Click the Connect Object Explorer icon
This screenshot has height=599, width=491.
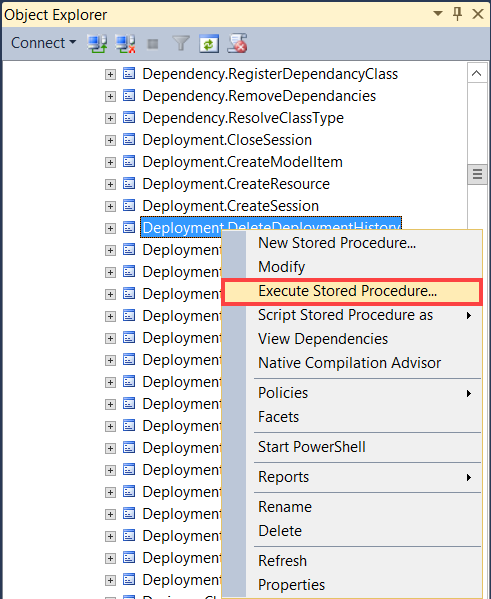tap(97, 43)
